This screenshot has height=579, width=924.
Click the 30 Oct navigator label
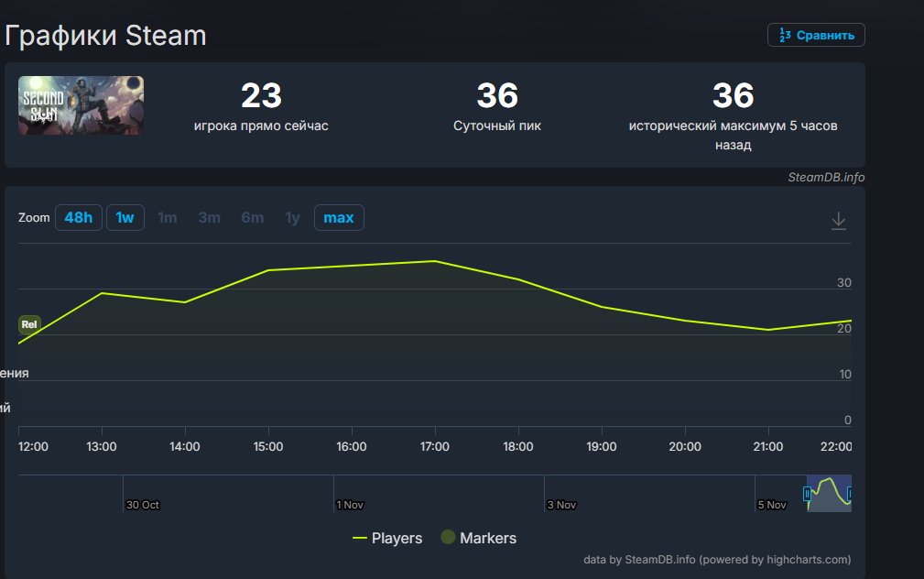[x=143, y=505]
